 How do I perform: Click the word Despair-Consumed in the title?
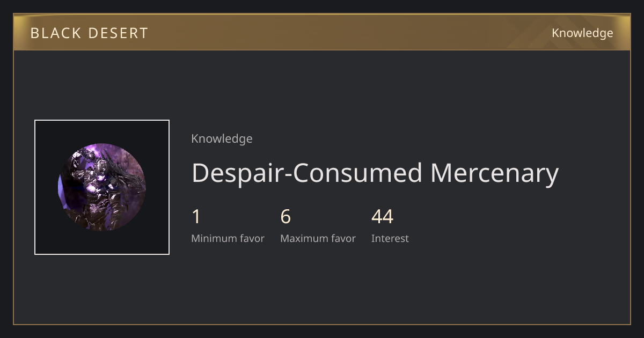[307, 173]
